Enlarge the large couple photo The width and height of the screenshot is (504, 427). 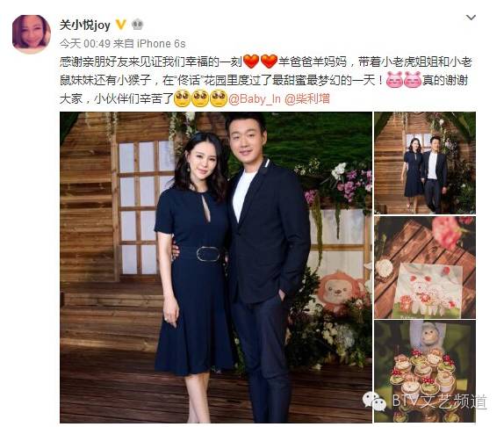coord(216,267)
